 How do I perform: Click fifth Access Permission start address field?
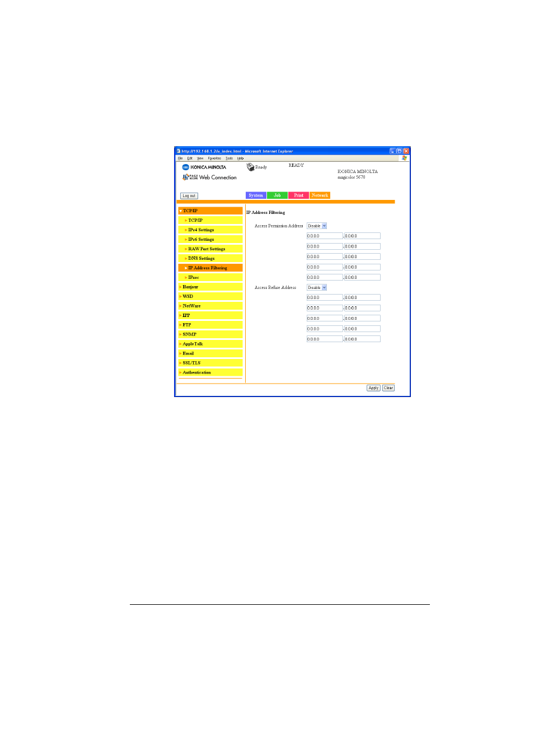[325, 278]
